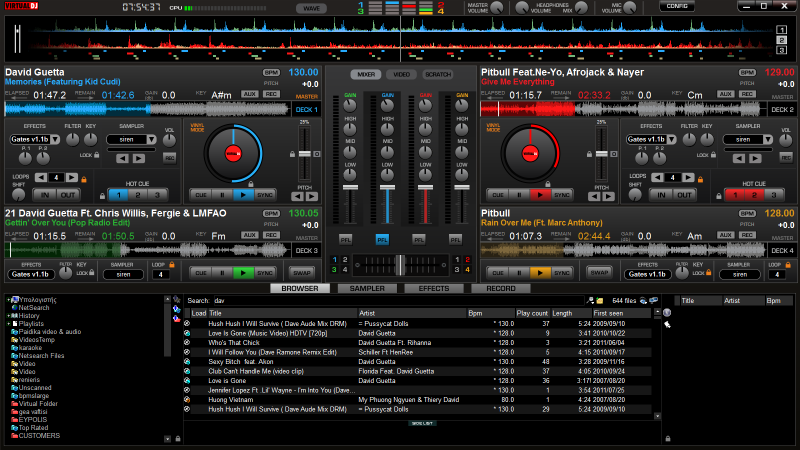Open the RECORD tab

coord(501,288)
